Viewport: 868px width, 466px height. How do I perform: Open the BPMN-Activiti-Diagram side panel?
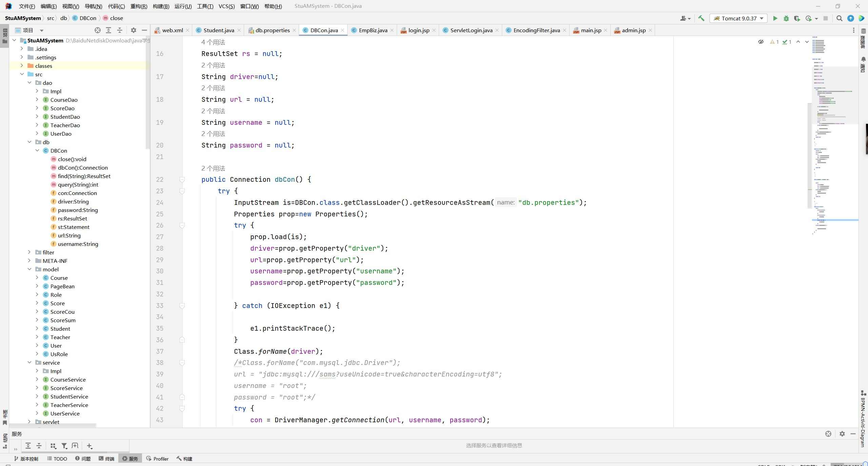[x=863, y=419]
